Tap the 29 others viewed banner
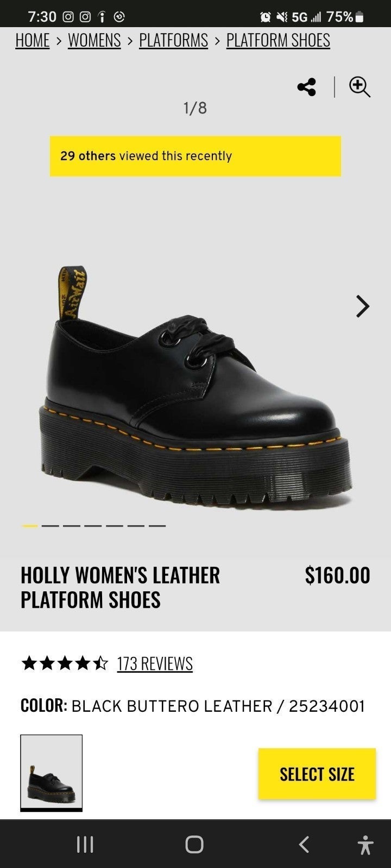This screenshot has height=868, width=391. tap(195, 156)
